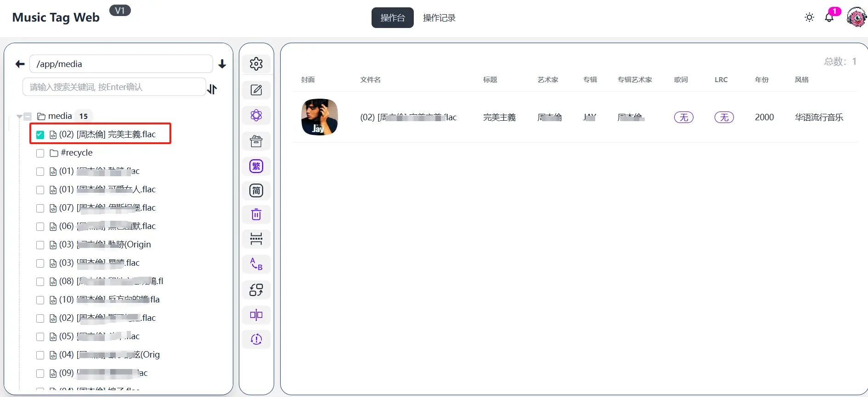
Task: Click the Simplified Chinese conversion icon
Action: pyautogui.click(x=256, y=190)
